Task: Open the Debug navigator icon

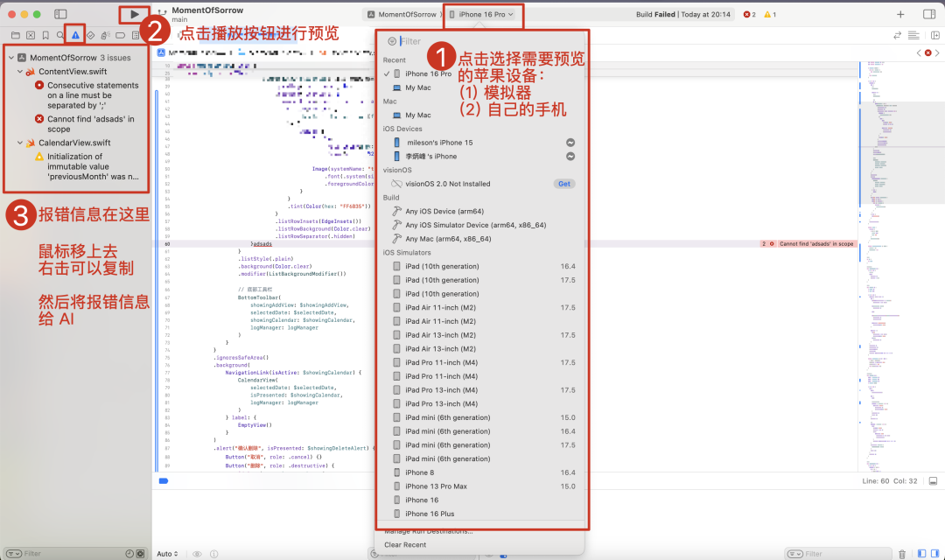Action: click(106, 36)
